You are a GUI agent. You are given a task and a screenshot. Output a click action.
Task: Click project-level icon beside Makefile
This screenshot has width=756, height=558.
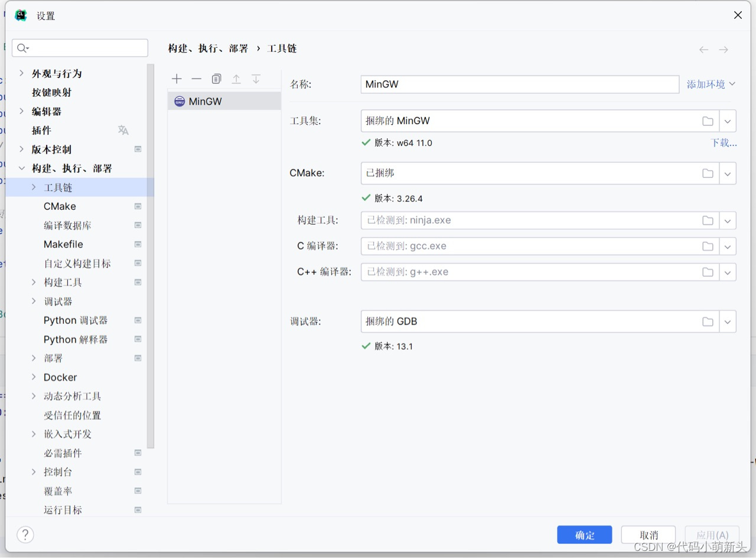[x=138, y=244]
